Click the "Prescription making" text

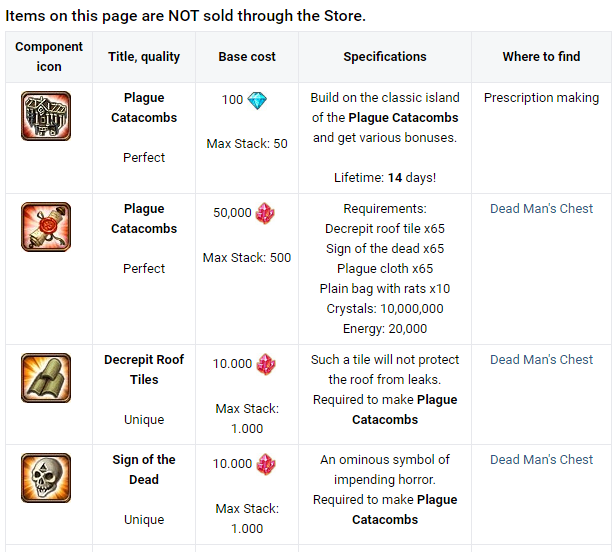pos(541,98)
